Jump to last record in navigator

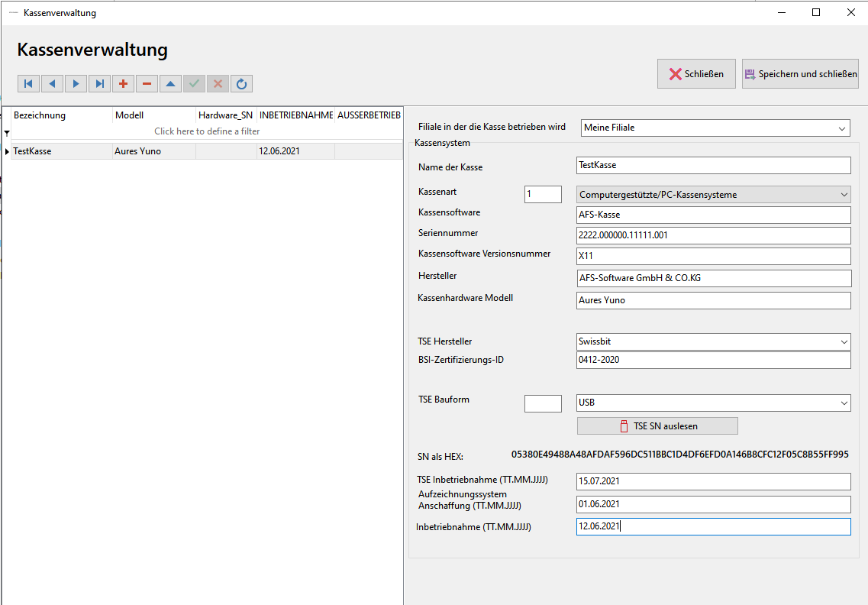[x=100, y=84]
